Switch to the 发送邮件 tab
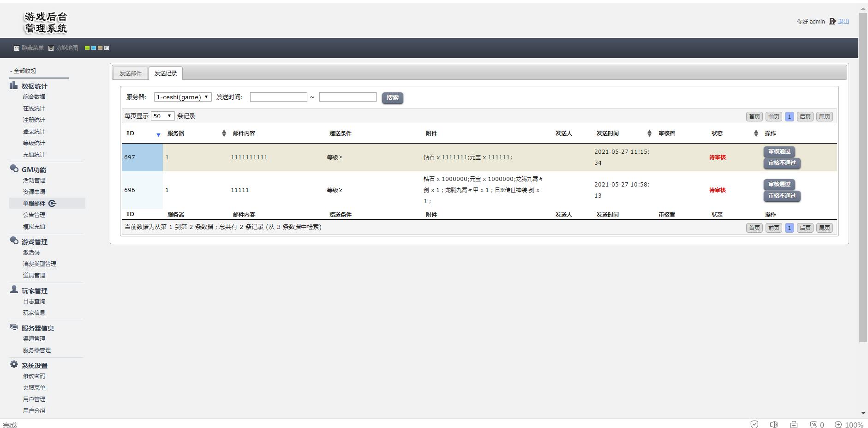This screenshot has height=428, width=868. 131,73
